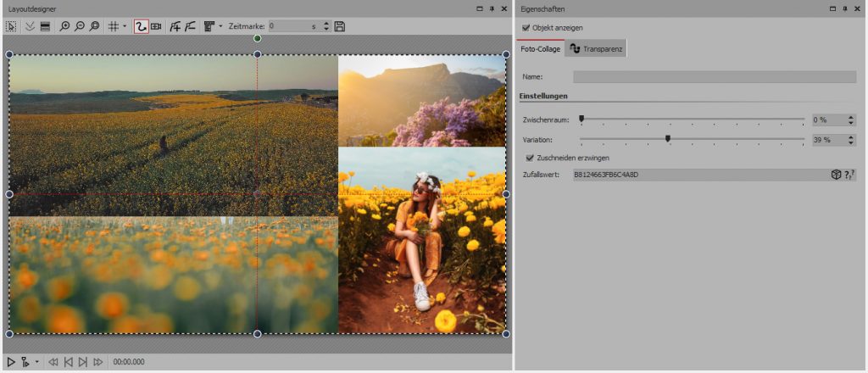This screenshot has width=868, height=373.
Task: Click the letterbox bars toolbar icon
Action: coord(45,27)
